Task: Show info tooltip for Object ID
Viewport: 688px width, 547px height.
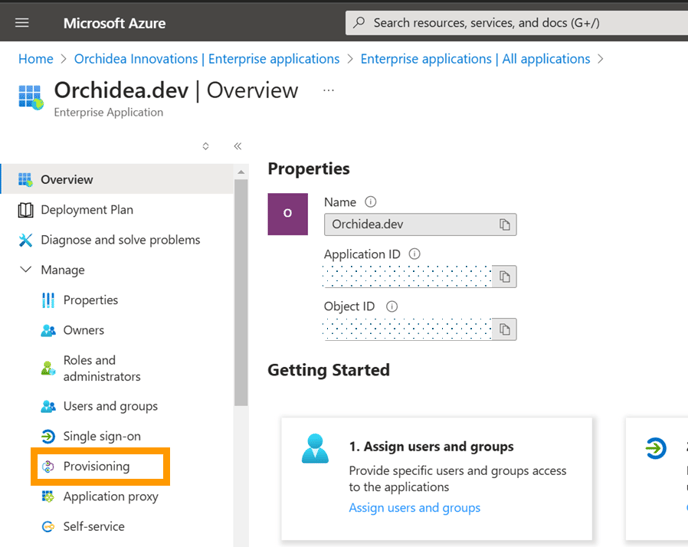Action: [x=391, y=306]
